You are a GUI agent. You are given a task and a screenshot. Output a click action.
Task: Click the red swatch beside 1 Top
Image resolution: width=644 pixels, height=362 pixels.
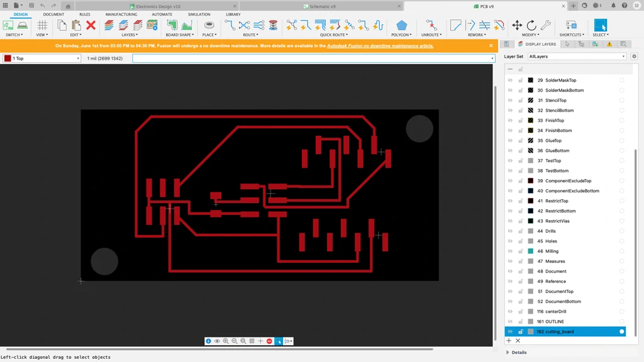[x=8, y=58]
